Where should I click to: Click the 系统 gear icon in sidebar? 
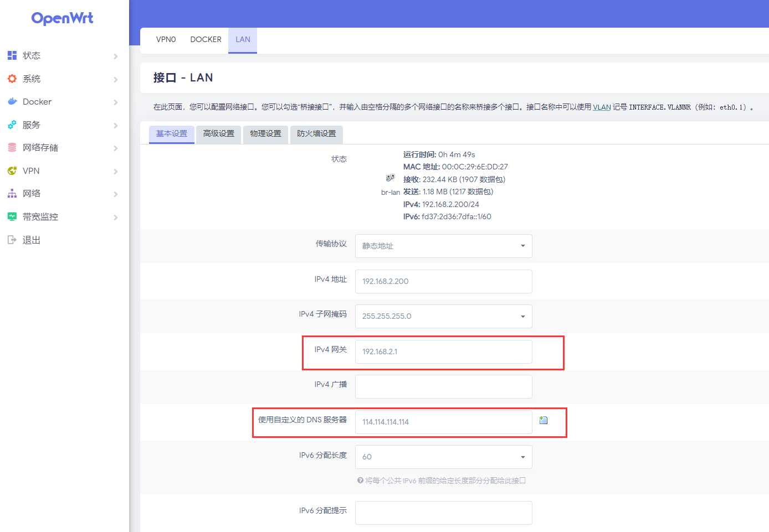12,79
